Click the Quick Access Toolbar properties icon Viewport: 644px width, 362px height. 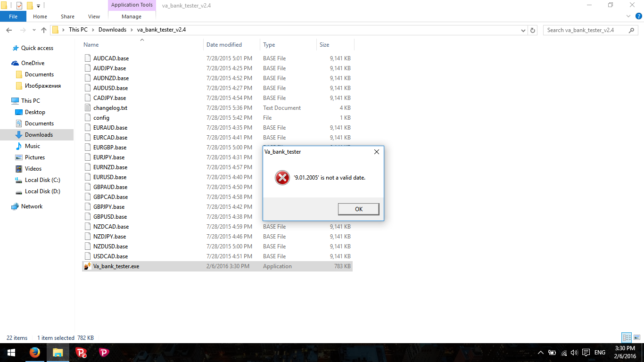coord(19,6)
